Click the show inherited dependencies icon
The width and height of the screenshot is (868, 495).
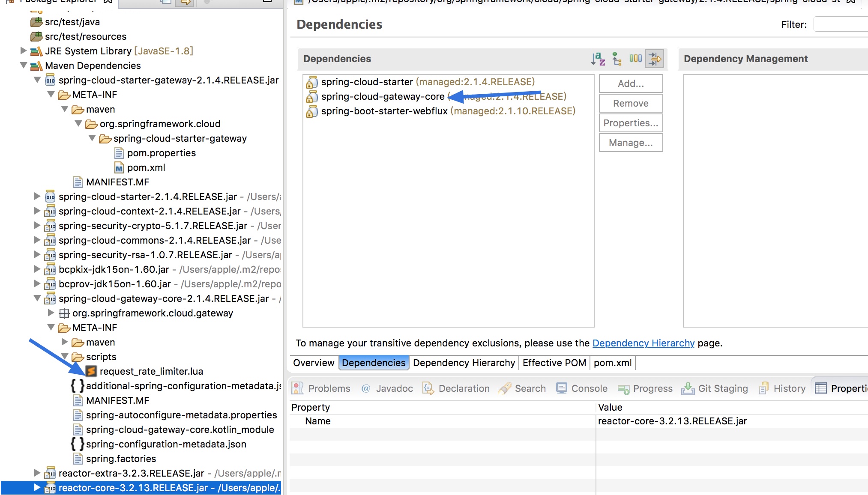click(617, 59)
